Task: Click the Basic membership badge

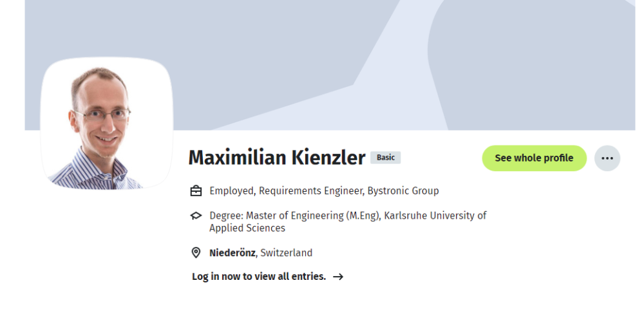Action: [x=386, y=158]
